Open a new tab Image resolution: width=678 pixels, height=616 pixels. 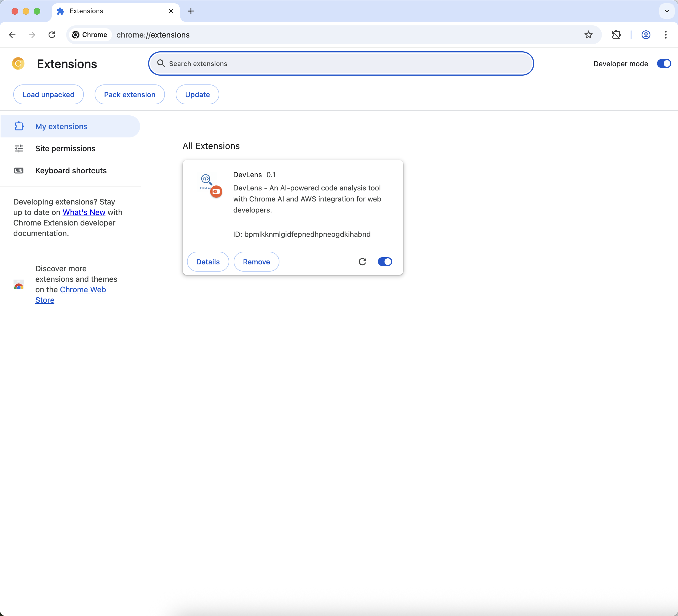pos(191,11)
